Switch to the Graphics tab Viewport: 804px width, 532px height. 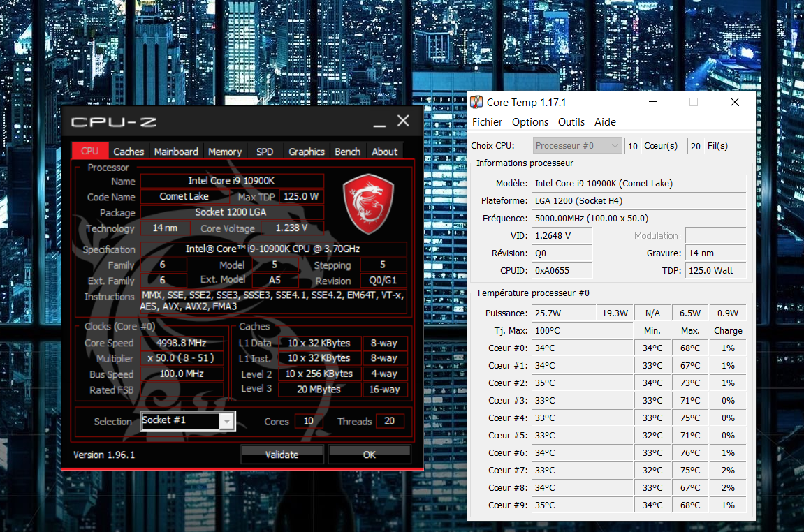(306, 152)
